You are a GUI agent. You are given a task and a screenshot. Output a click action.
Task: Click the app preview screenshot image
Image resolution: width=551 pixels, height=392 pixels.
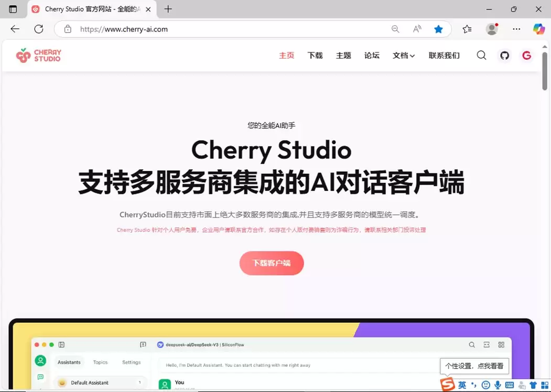(x=271, y=355)
